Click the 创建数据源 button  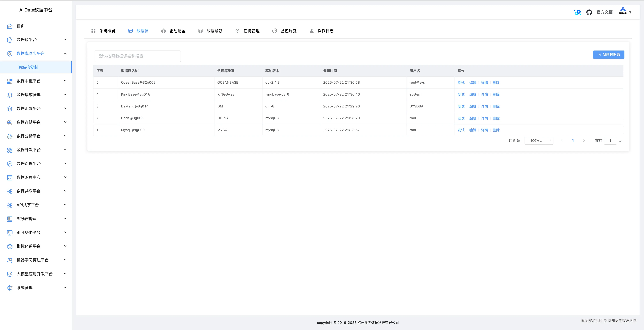click(608, 55)
